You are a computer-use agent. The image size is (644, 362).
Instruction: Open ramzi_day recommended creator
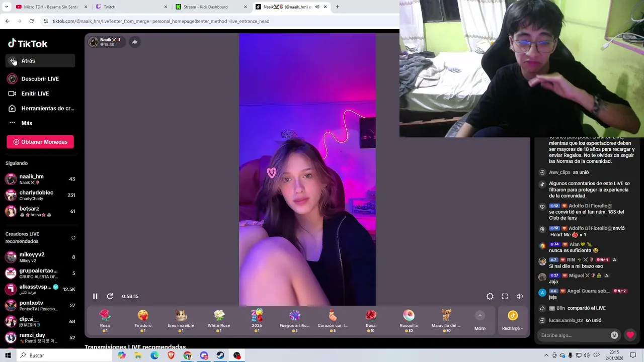[40, 337]
